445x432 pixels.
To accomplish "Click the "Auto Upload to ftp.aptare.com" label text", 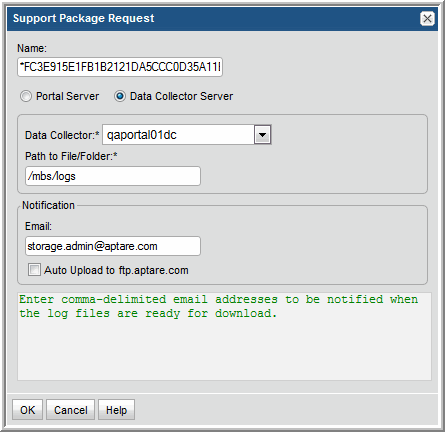I will (x=116, y=270).
